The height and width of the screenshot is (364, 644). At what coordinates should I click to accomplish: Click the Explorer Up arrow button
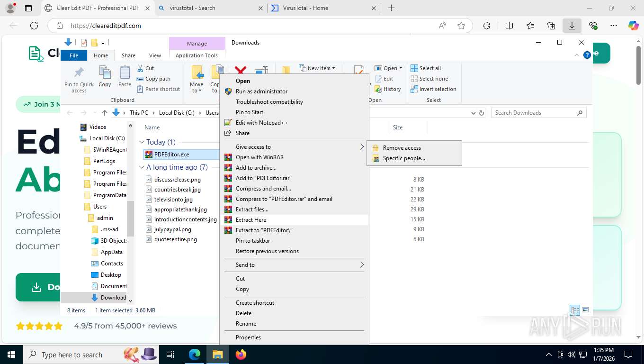(105, 113)
